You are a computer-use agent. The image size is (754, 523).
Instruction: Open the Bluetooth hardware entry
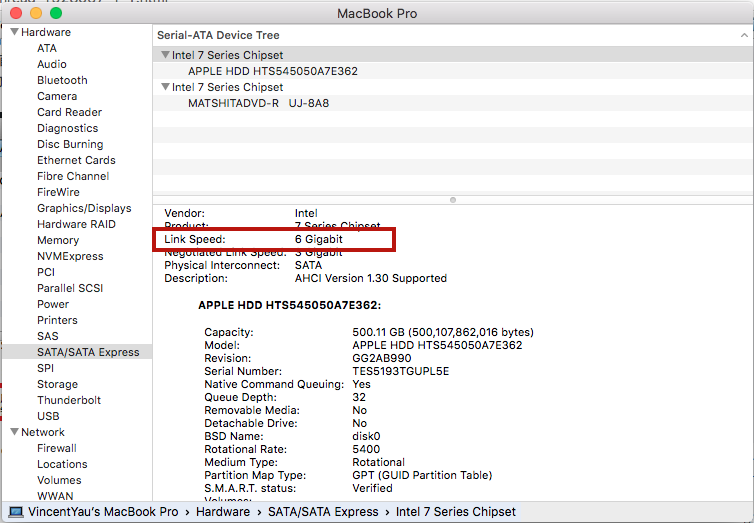coord(63,80)
